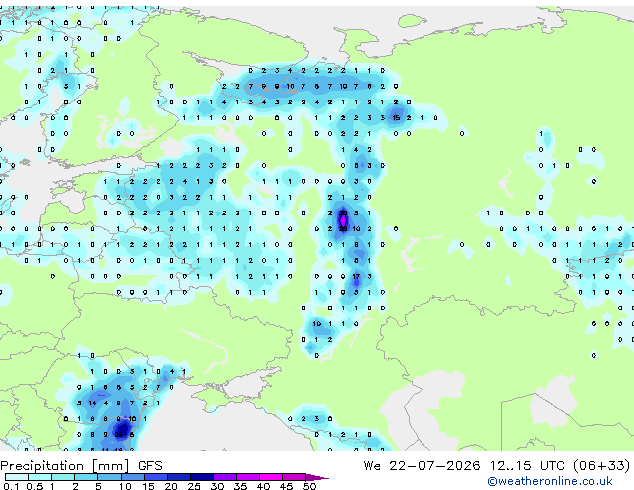Screen dimensions: 634x490
Task: Click the 30–35 mm purple legend box
Action: pos(225,477)
